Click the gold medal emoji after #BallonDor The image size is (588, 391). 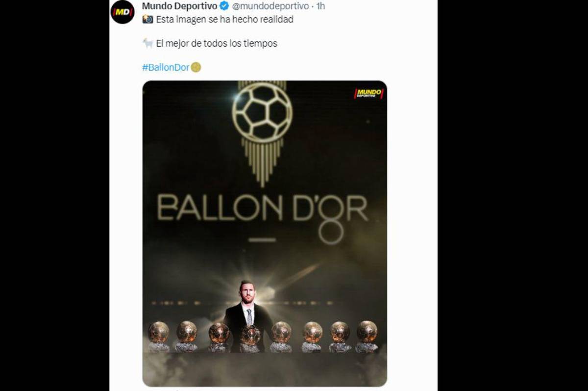[x=197, y=66]
